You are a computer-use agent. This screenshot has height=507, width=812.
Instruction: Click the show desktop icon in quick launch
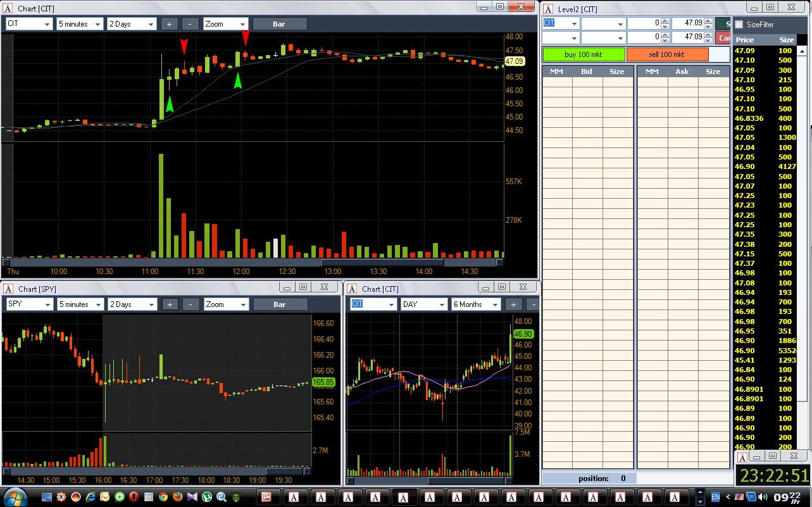(x=47, y=497)
